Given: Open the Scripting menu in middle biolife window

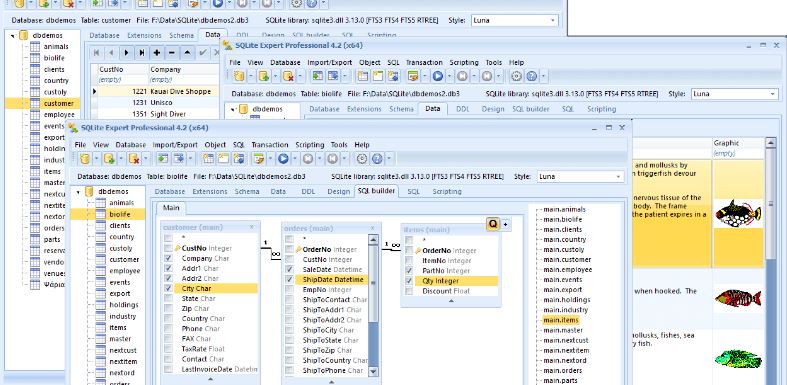Looking at the screenshot, I should pyautogui.click(x=464, y=63).
